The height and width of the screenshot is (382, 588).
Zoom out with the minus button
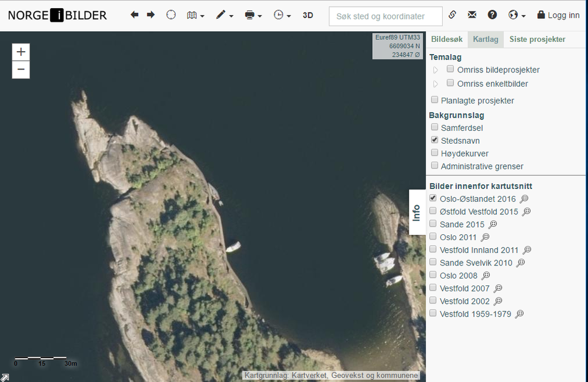pos(21,69)
